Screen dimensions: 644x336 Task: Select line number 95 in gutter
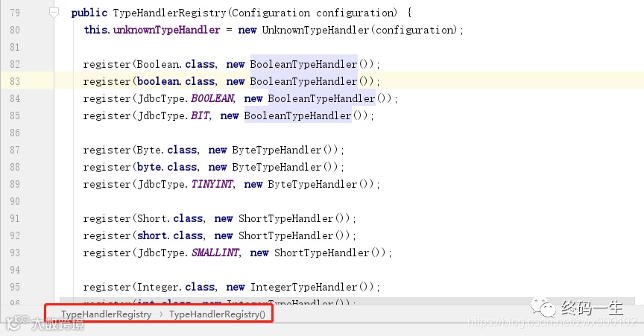point(15,287)
